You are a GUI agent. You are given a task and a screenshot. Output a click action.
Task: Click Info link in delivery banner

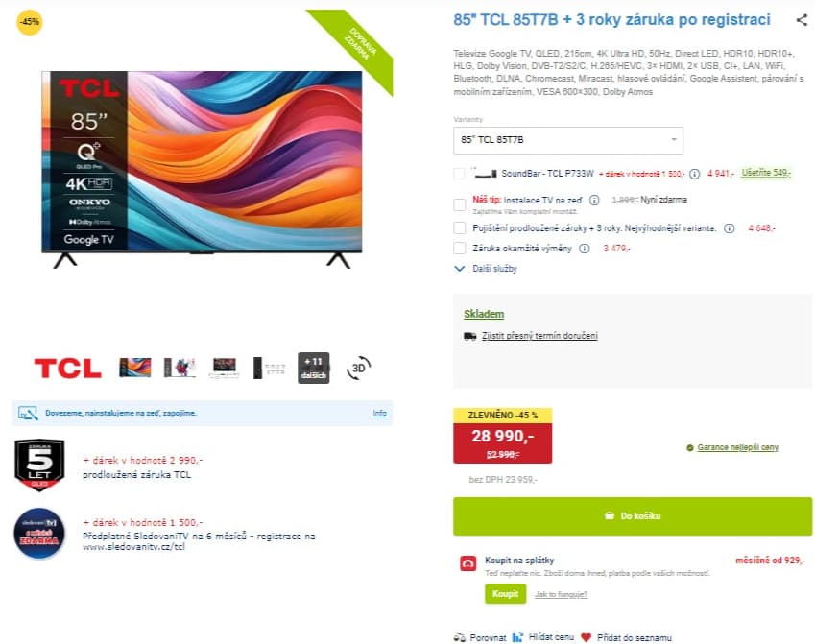(379, 414)
